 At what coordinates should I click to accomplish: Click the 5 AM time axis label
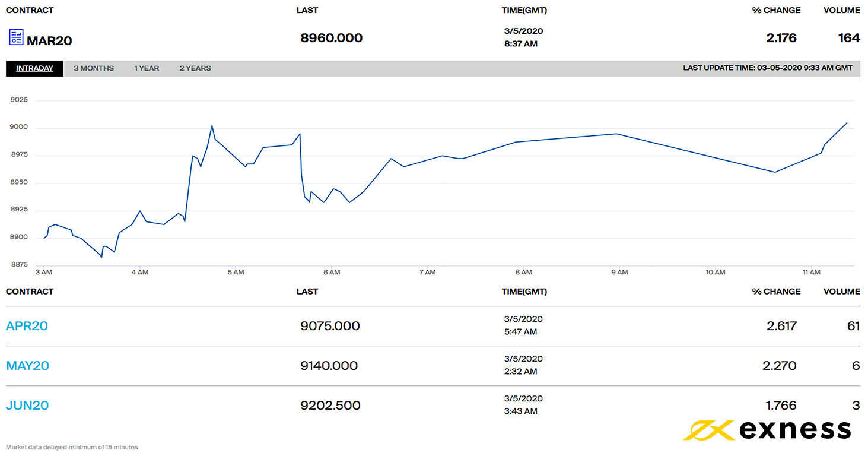236,273
